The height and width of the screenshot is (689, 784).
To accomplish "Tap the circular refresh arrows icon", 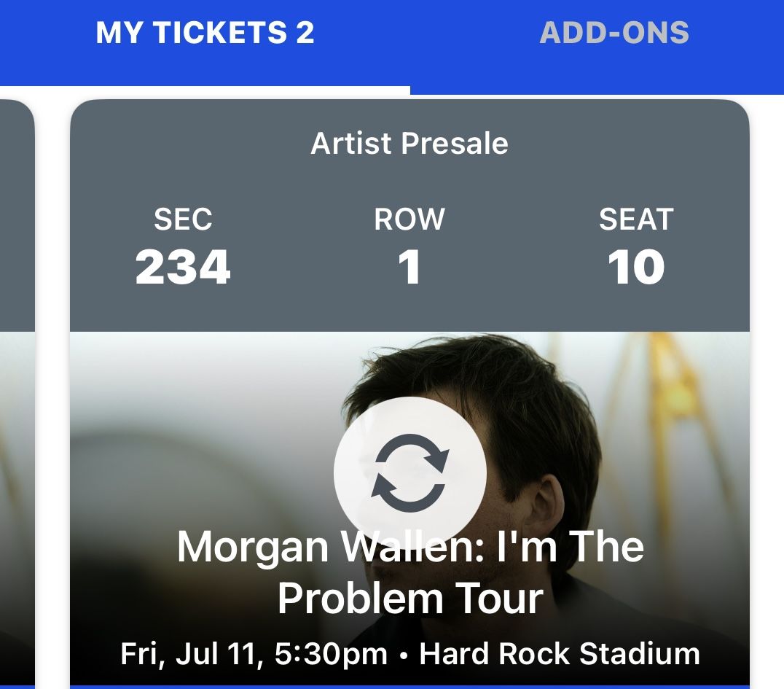I will [410, 472].
